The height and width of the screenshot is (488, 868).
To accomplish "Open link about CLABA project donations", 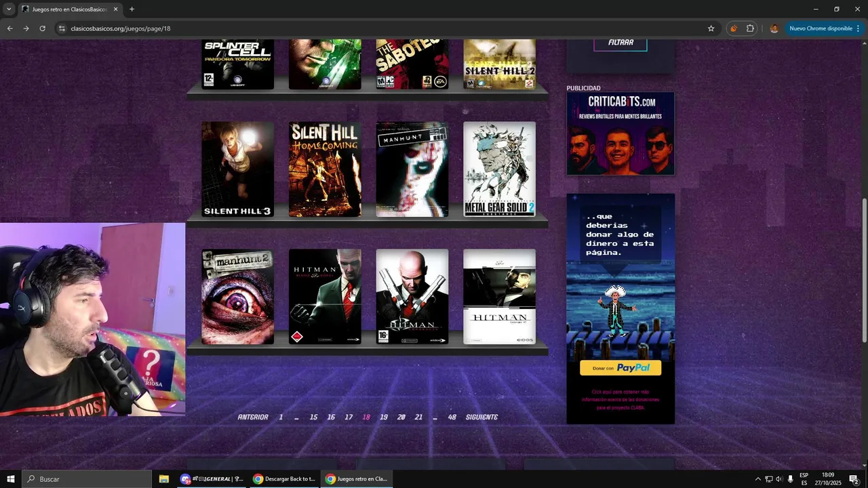I will tap(620, 400).
